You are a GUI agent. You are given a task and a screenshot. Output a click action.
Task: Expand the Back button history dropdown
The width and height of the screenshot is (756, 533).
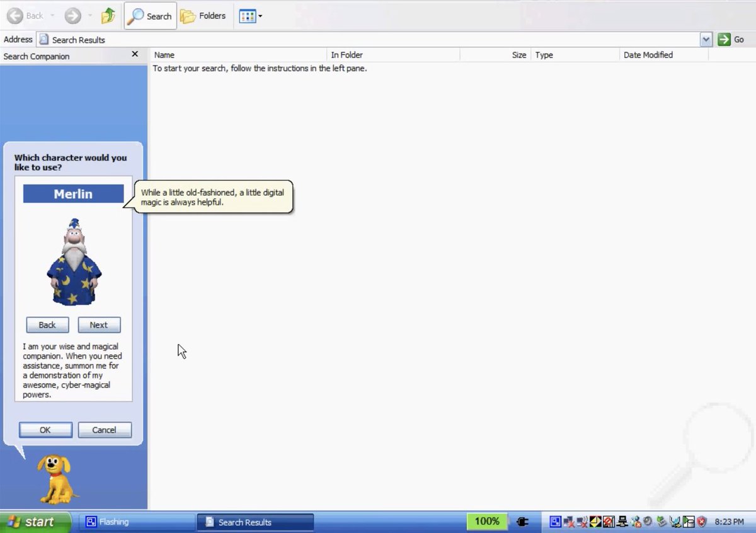coord(52,16)
